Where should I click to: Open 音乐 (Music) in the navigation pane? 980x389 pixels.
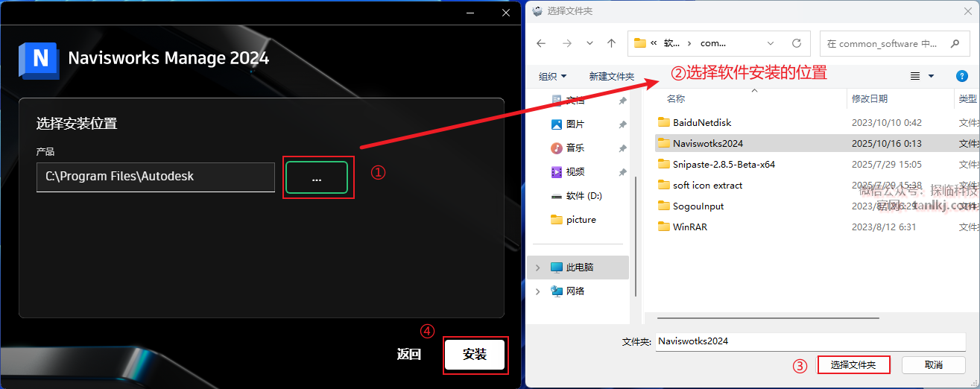(575, 148)
